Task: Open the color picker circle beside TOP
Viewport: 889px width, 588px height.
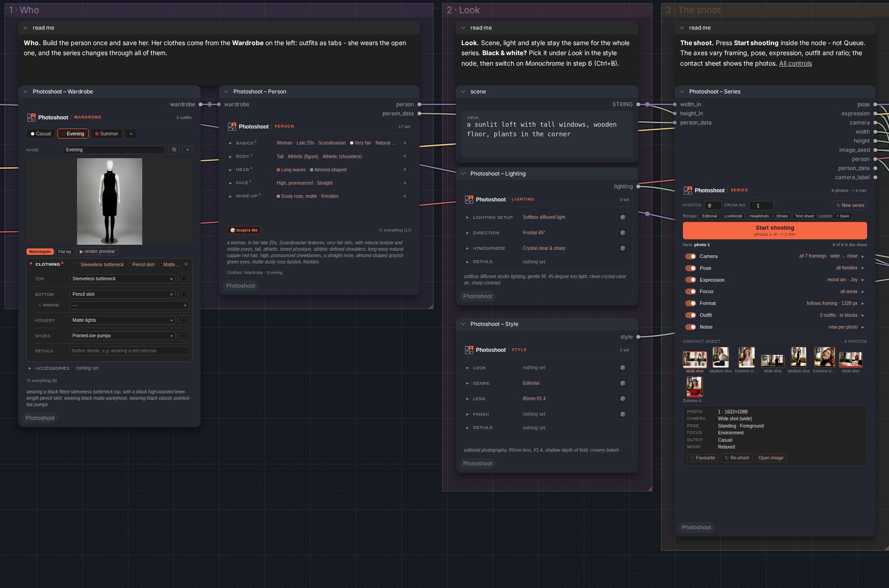Action: point(184,279)
